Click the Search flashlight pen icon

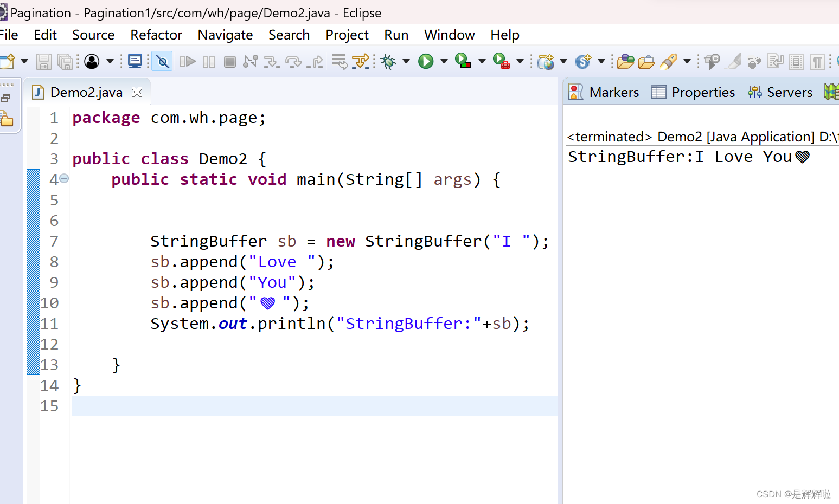click(669, 61)
